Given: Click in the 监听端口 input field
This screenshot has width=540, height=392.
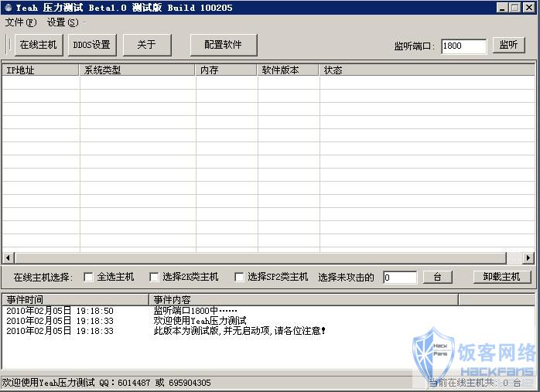Looking at the screenshot, I should (464, 46).
